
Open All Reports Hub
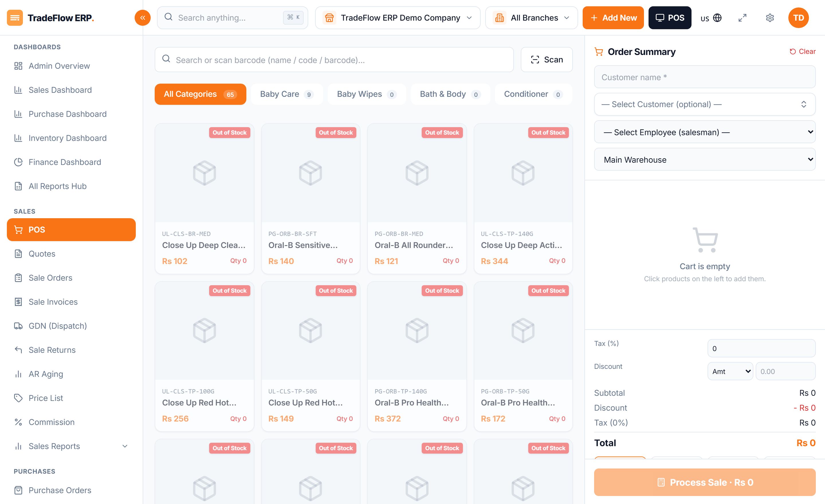point(71,186)
